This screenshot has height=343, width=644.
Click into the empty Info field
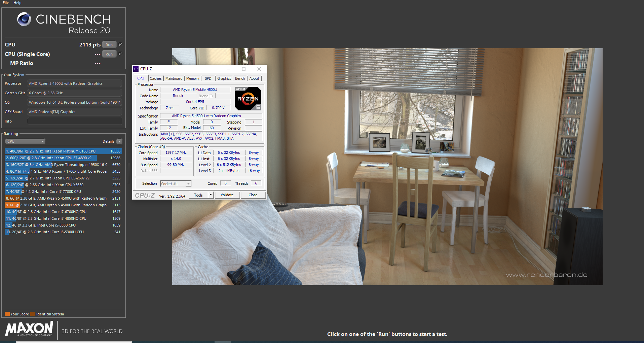tap(75, 121)
